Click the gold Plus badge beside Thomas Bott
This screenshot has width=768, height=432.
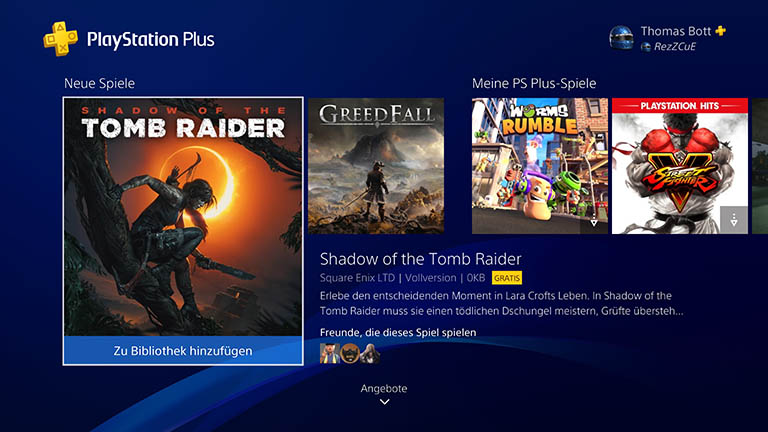(x=720, y=31)
